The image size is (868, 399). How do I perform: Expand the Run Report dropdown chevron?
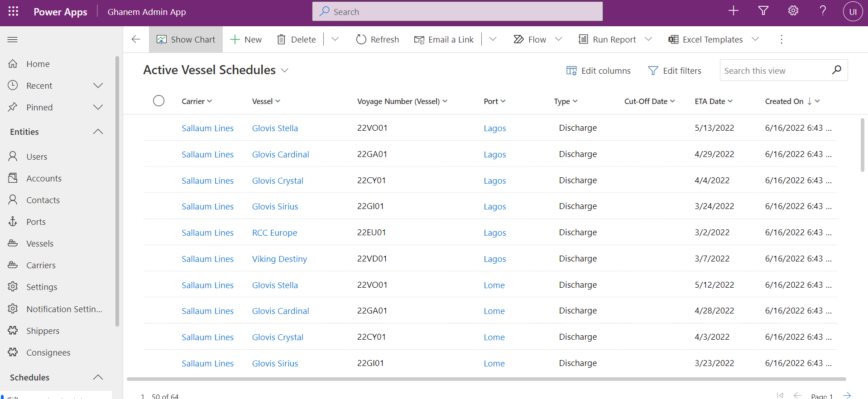(x=648, y=39)
